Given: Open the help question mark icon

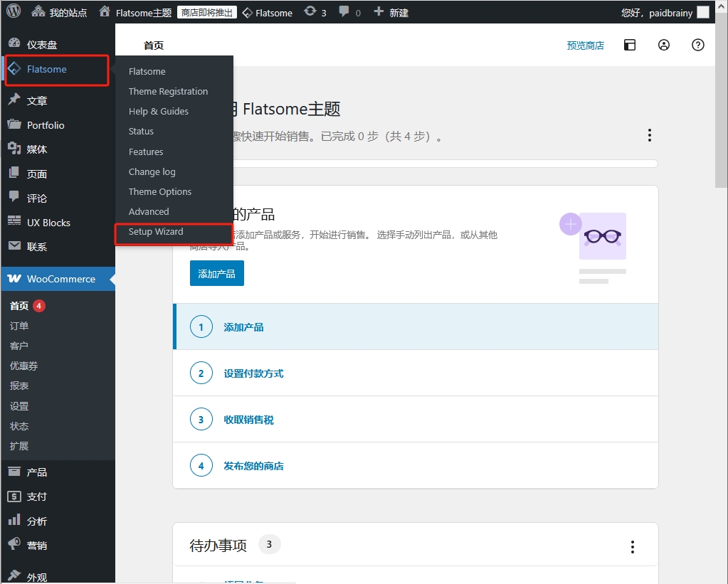Looking at the screenshot, I should click(698, 45).
